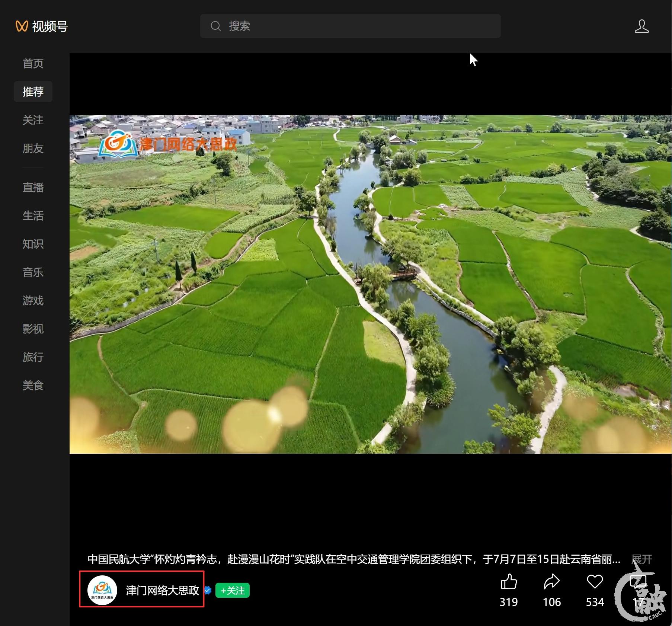This screenshot has width=672, height=626.
Task: Follow the author with +关注 button
Action: (233, 591)
